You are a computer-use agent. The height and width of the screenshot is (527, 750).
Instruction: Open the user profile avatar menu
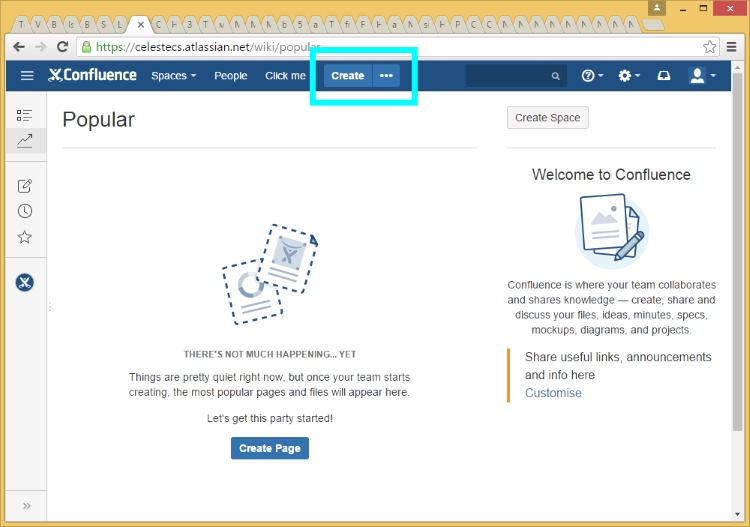pyautogui.click(x=702, y=76)
